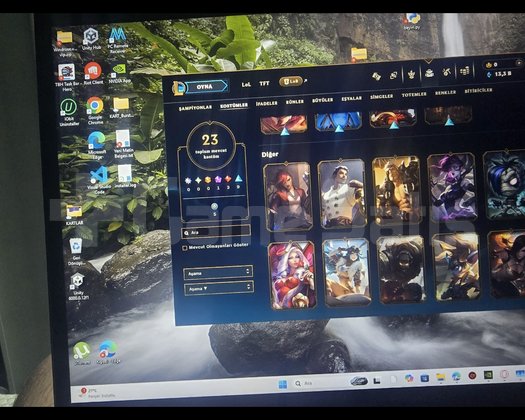
Task: Open the BÜYÜLER tab
Action: point(322,100)
